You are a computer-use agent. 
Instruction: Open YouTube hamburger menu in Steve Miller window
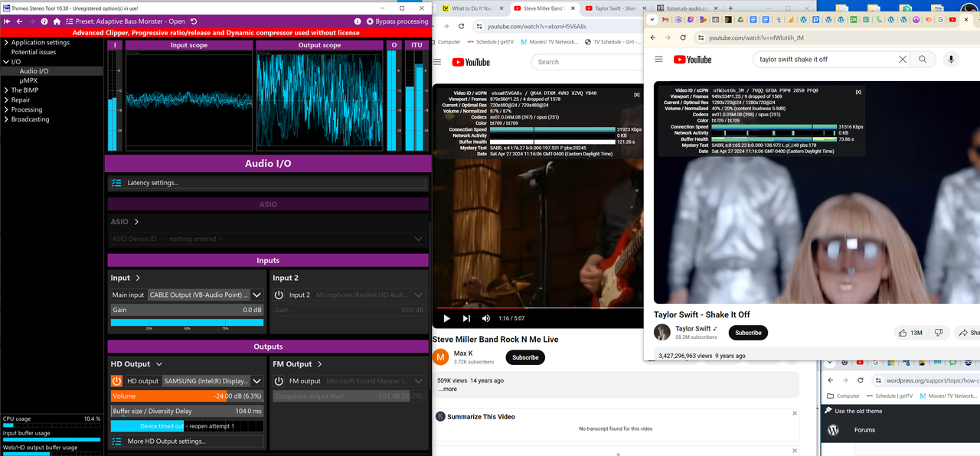click(x=438, y=62)
